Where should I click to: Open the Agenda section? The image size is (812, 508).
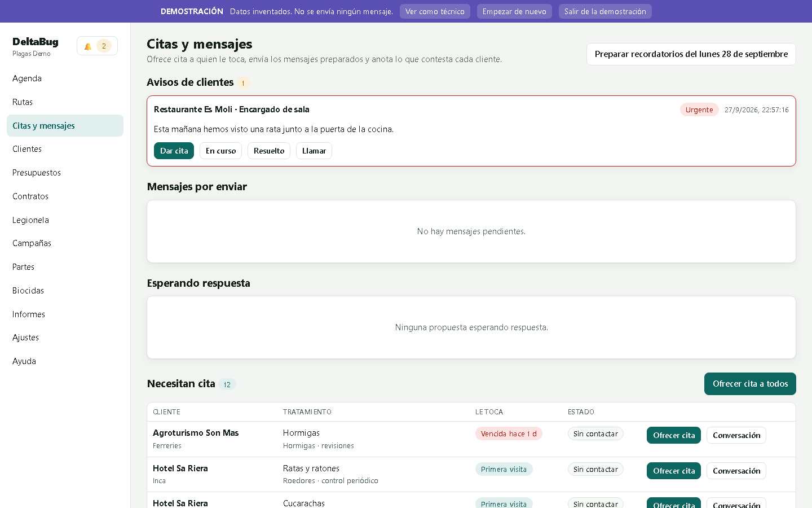click(x=65, y=78)
